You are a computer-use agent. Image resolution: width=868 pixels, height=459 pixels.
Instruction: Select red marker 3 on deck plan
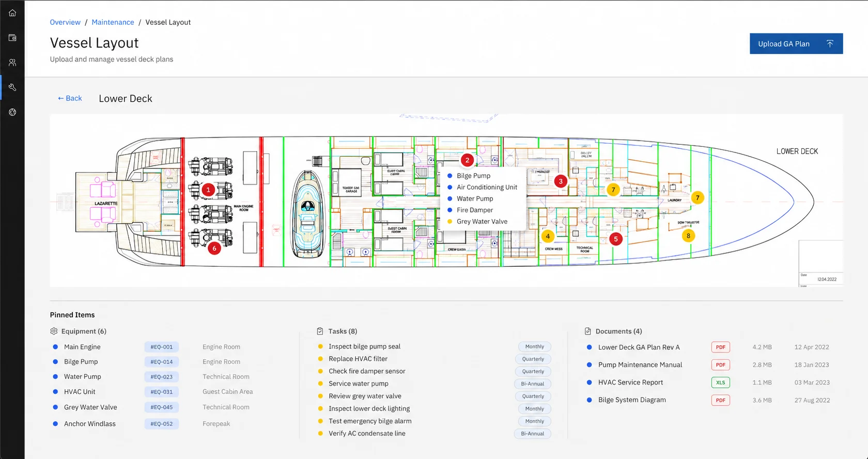(x=561, y=181)
